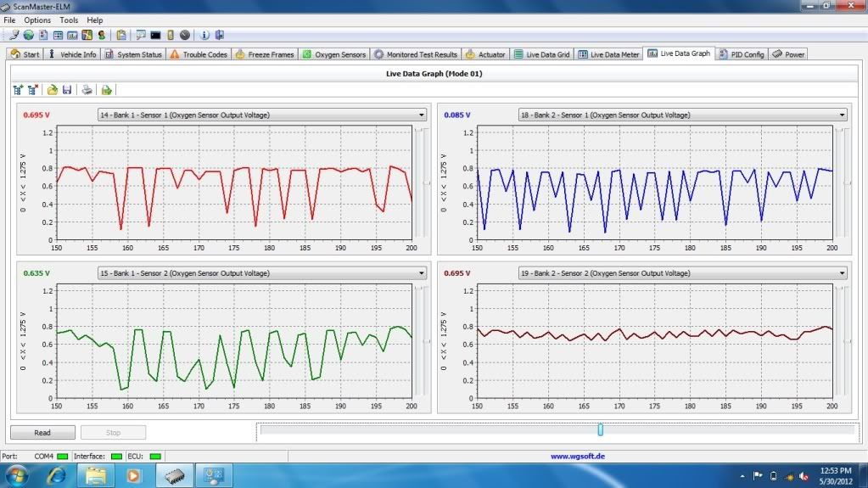This screenshot has width=868, height=488.
Task: Open the black terminal window toolbar icon
Action: click(x=155, y=35)
